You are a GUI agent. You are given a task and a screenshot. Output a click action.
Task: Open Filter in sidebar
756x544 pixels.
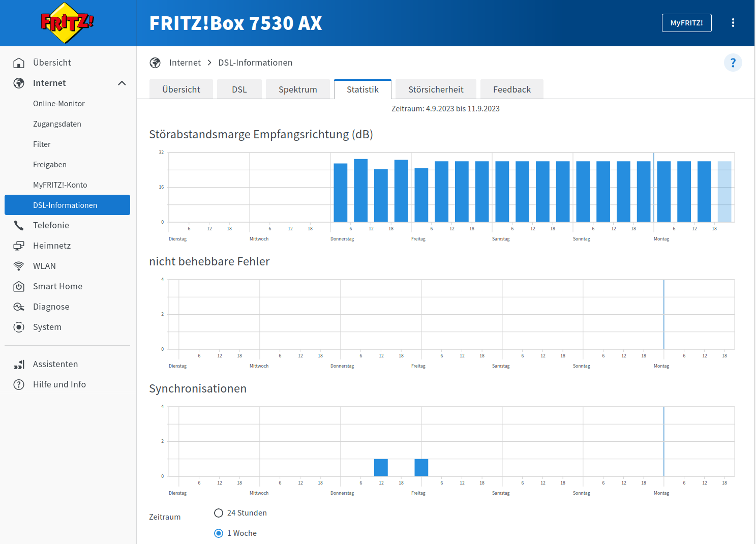[67, 144]
